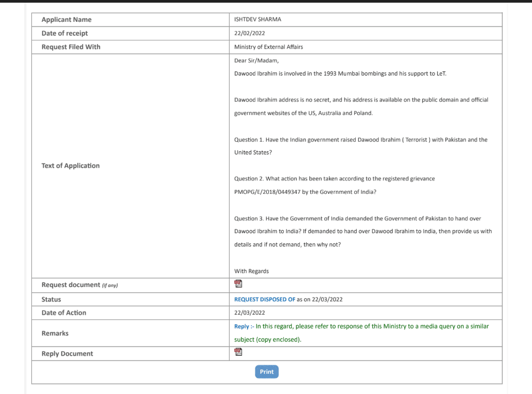Image resolution: width=532 pixels, height=394 pixels.
Task: Click the 'Request Filed With' row label
Action: point(71,47)
